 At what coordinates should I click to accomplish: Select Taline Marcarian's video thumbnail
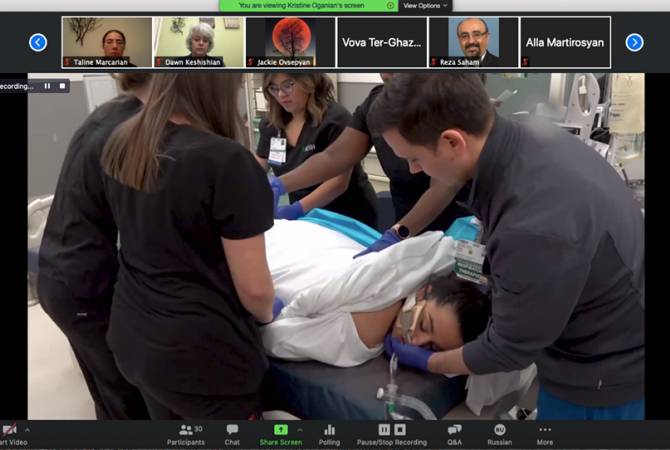(x=107, y=42)
